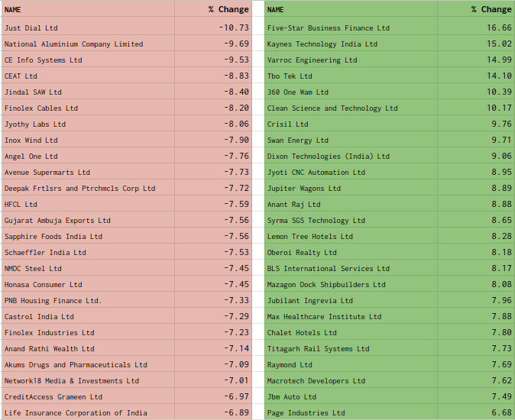This screenshot has width=515, height=420.
Task: Select the PNB Housing Finance Ltd. cell
Action: [x=88, y=301]
